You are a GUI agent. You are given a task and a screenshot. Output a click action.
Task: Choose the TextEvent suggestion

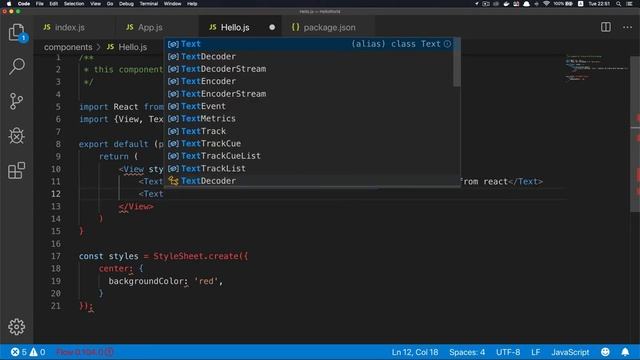[x=310, y=106]
